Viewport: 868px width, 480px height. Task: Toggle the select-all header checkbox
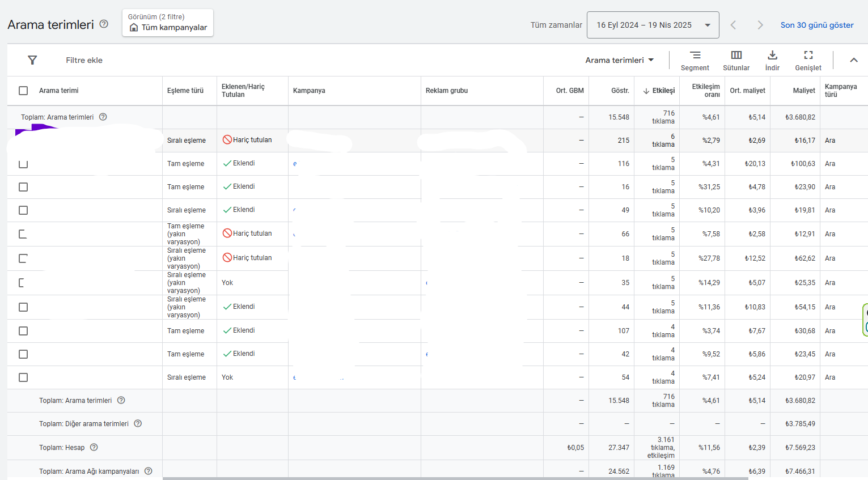(23, 91)
